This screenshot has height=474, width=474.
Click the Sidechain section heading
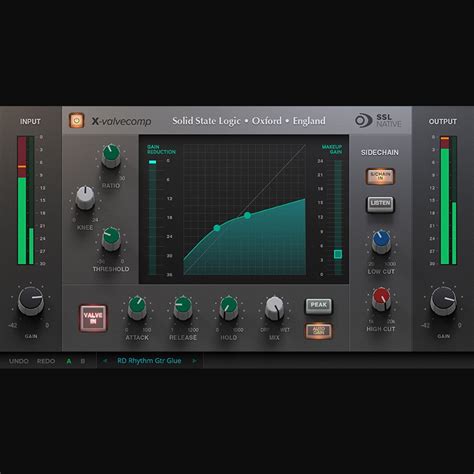coord(380,152)
